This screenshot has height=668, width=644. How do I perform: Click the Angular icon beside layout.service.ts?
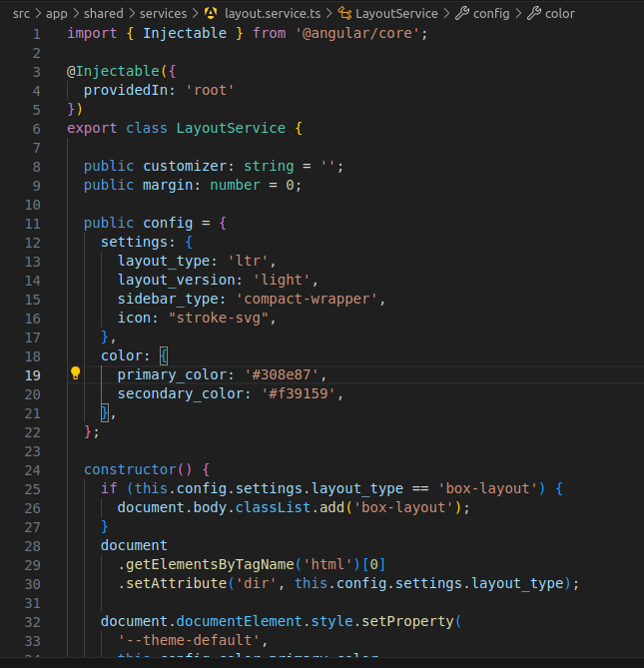tap(210, 14)
